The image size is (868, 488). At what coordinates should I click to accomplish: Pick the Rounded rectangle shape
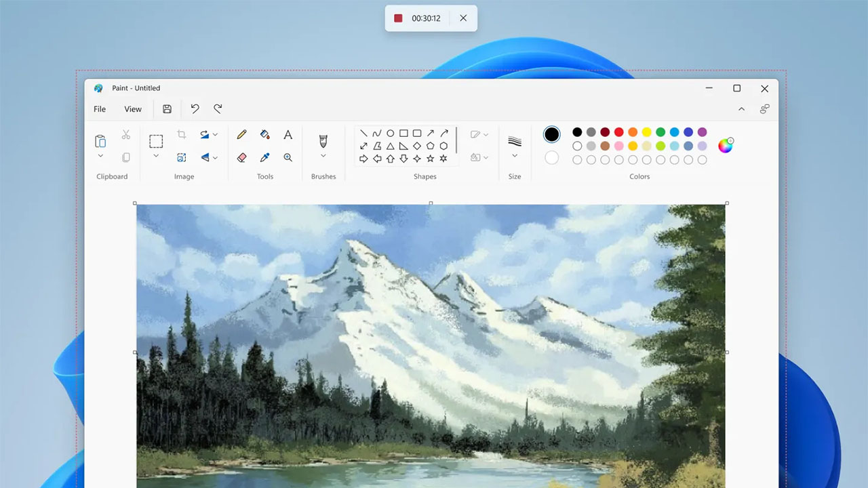coord(417,133)
